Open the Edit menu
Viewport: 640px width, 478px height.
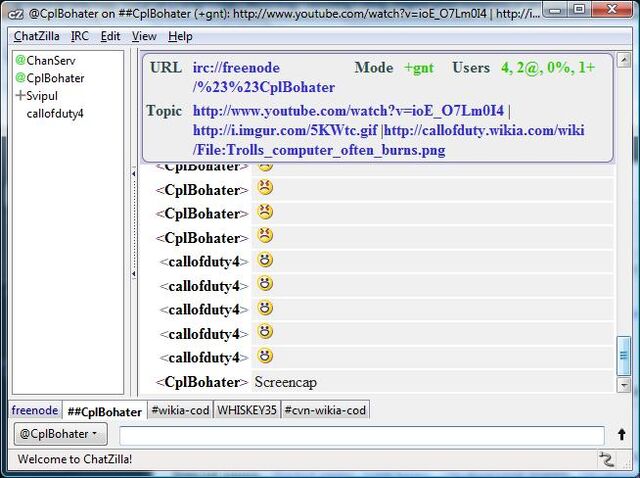pos(110,36)
